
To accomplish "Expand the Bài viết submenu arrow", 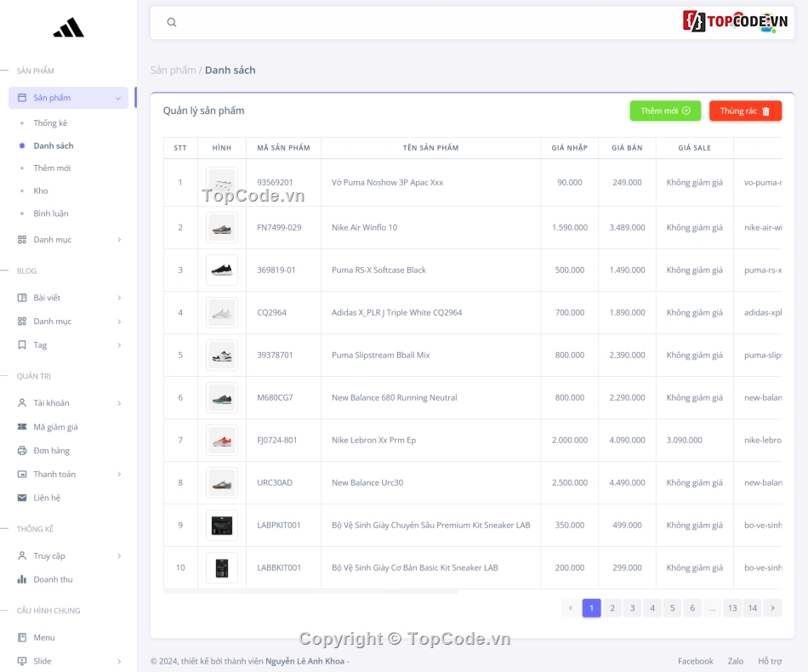I will [119, 298].
